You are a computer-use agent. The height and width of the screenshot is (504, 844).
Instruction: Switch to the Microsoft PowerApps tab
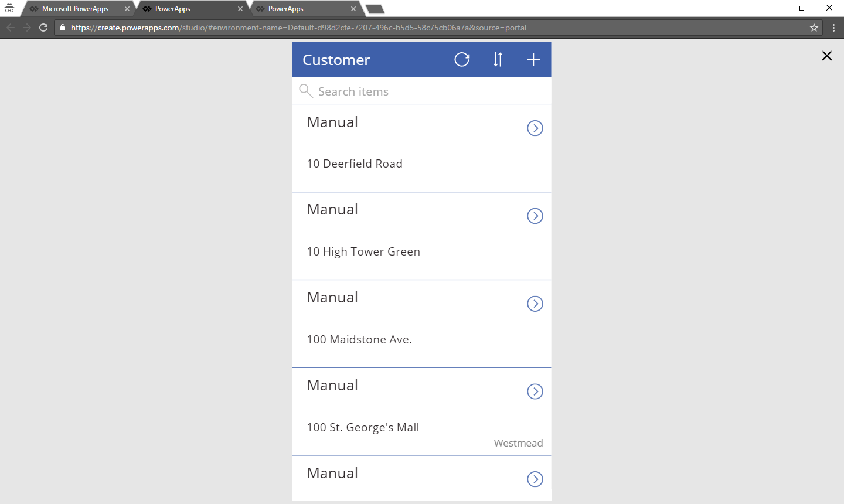(x=75, y=9)
